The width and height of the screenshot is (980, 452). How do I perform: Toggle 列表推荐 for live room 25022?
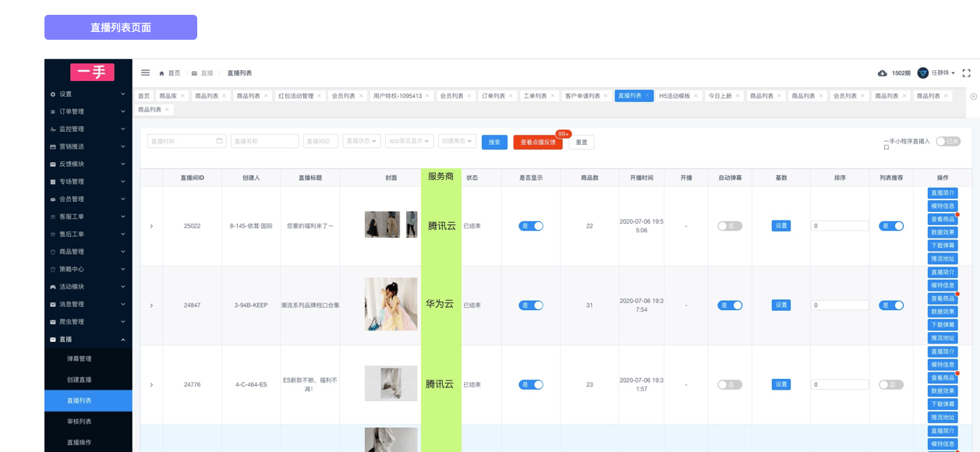pyautogui.click(x=891, y=226)
